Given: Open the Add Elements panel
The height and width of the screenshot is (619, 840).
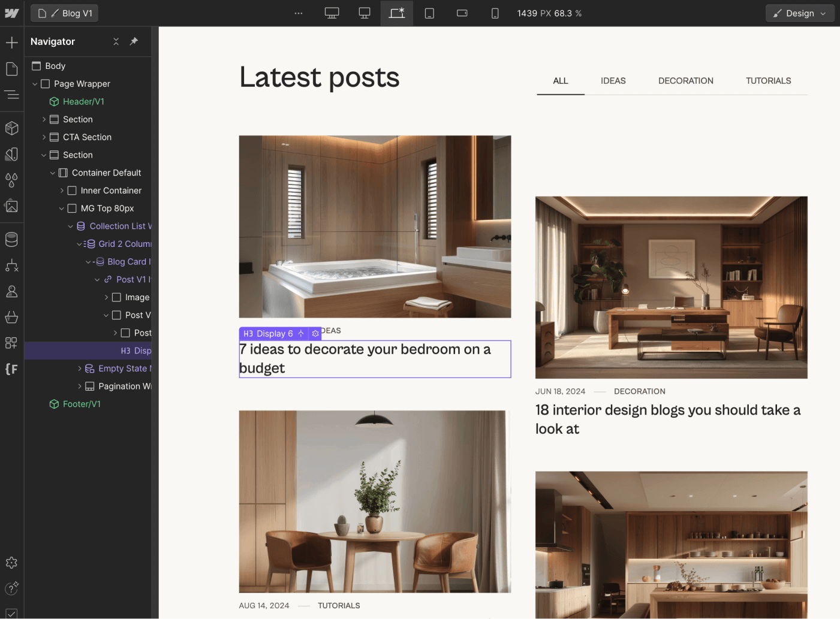Looking at the screenshot, I should click(11, 42).
